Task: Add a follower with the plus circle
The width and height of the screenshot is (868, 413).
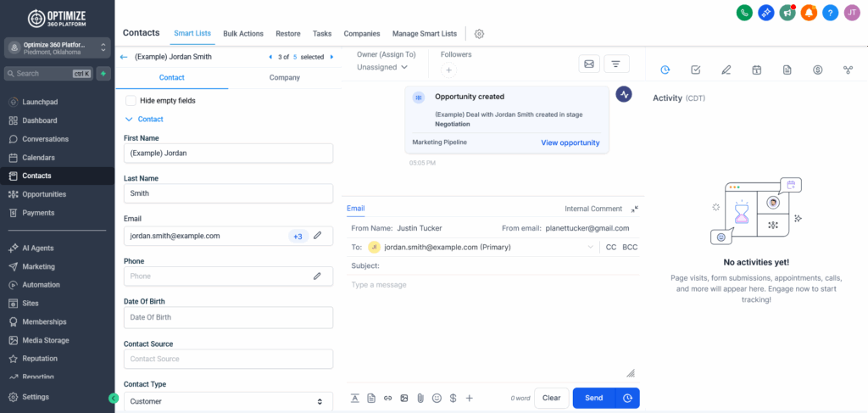Action: [448, 70]
